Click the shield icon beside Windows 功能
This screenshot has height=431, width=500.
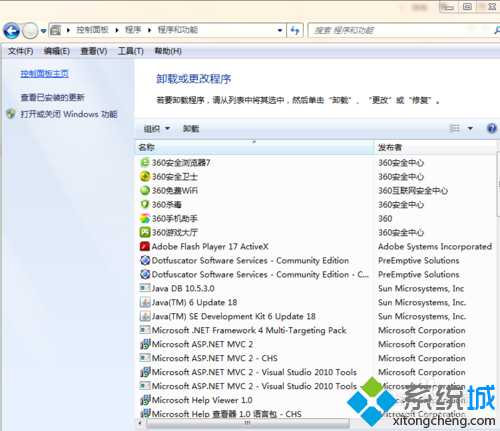[x=11, y=114]
